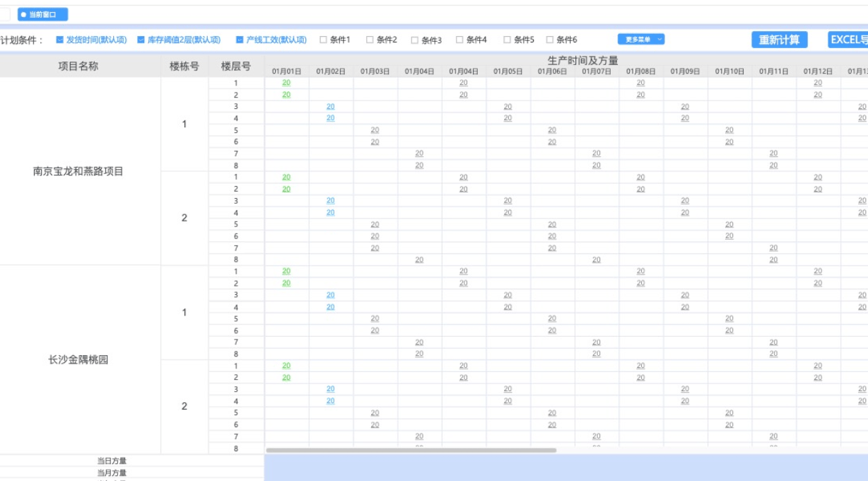The width and height of the screenshot is (868, 481).
Task: Select the 当月方量 summary row label
Action: coord(112,473)
